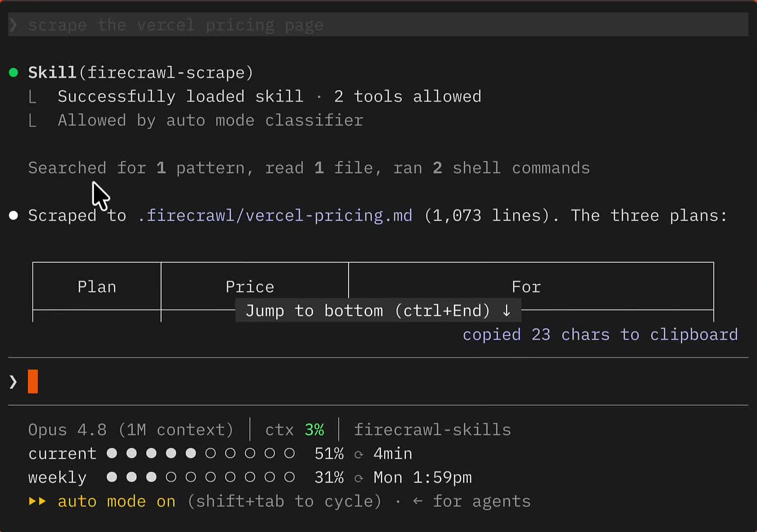Click the '31%' weekly usage value
This screenshot has width=757, height=532.
pyautogui.click(x=329, y=477)
